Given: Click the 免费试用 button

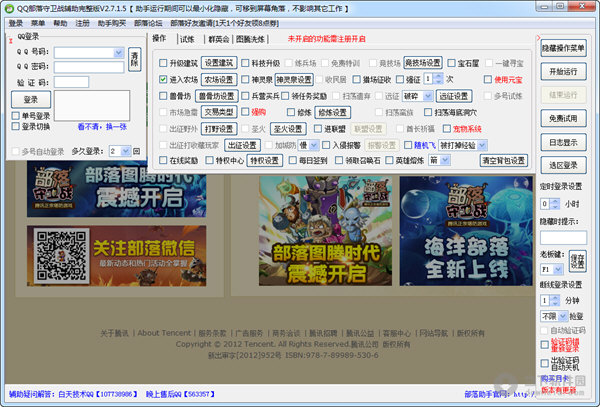Looking at the screenshot, I should click(563, 119).
